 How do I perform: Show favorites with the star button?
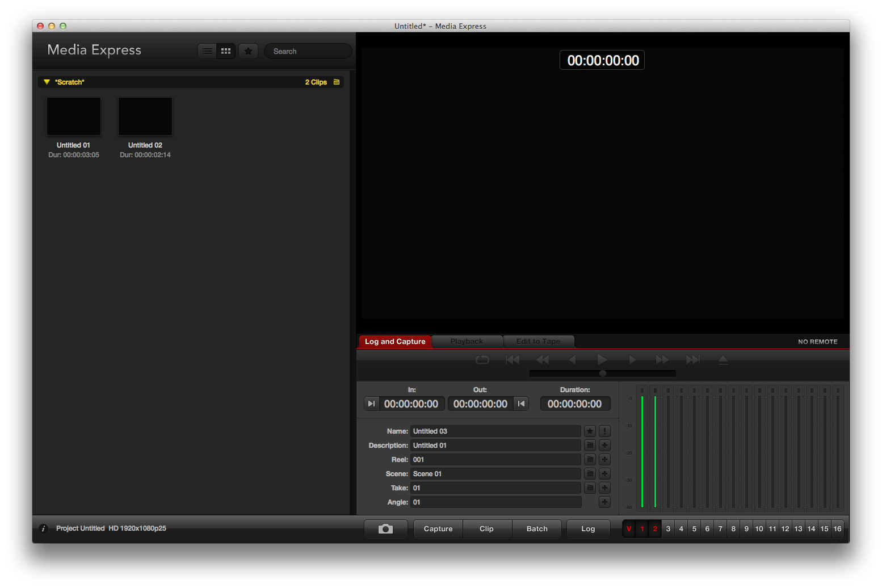coord(248,51)
